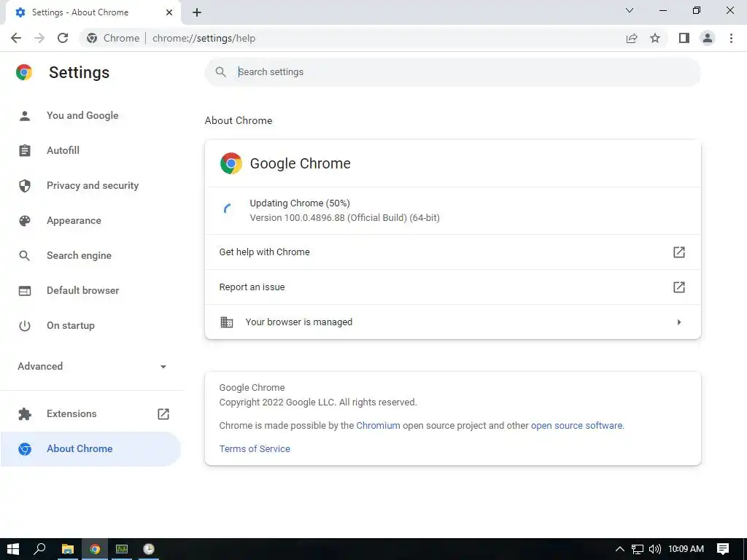Click the volume speaker tray icon
This screenshot has width=747, height=560.
[654, 549]
